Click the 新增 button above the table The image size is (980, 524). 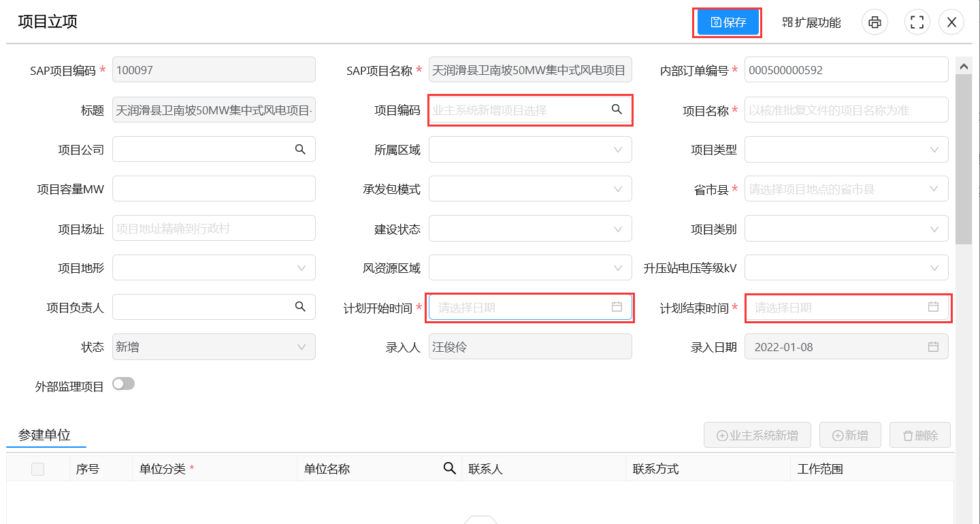tap(851, 435)
